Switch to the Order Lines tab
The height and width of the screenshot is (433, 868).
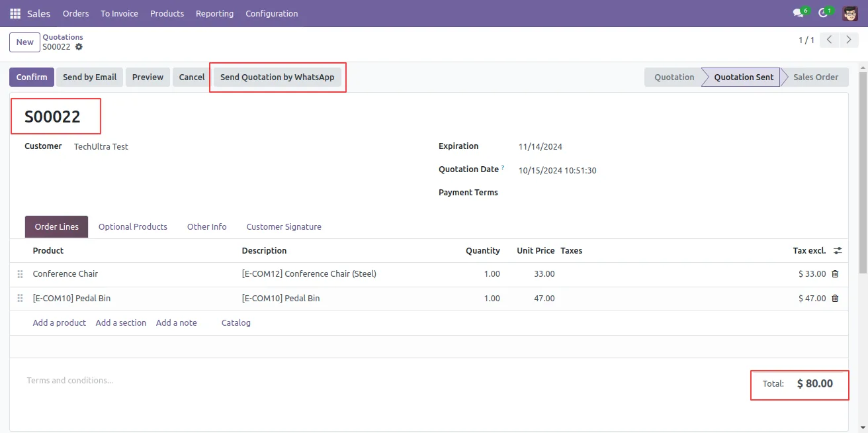click(x=57, y=226)
